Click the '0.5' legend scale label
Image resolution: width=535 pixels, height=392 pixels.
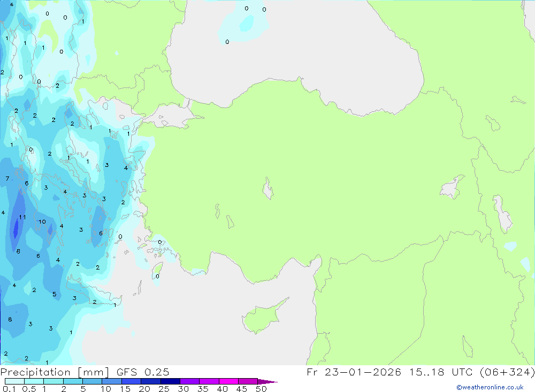click(29, 389)
